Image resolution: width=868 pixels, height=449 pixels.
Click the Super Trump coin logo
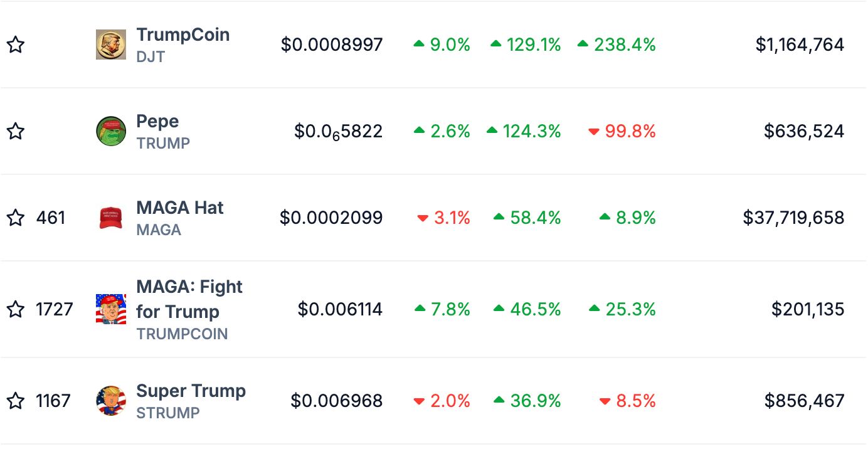(x=110, y=401)
